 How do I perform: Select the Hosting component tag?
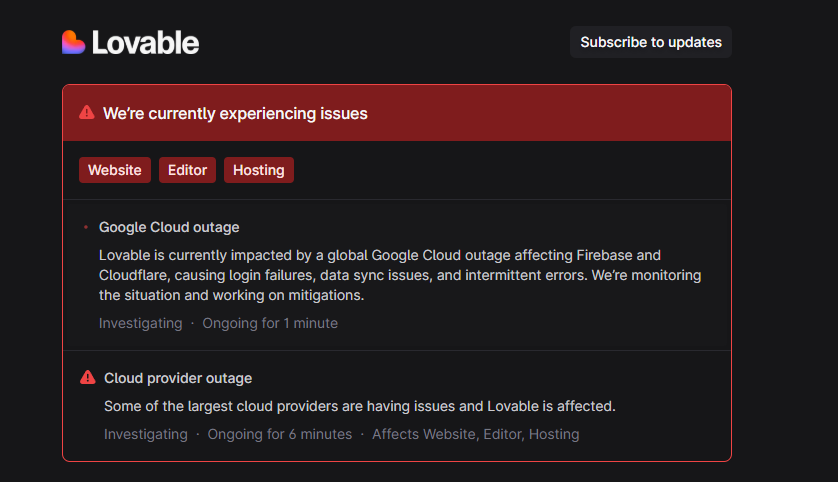tap(259, 170)
